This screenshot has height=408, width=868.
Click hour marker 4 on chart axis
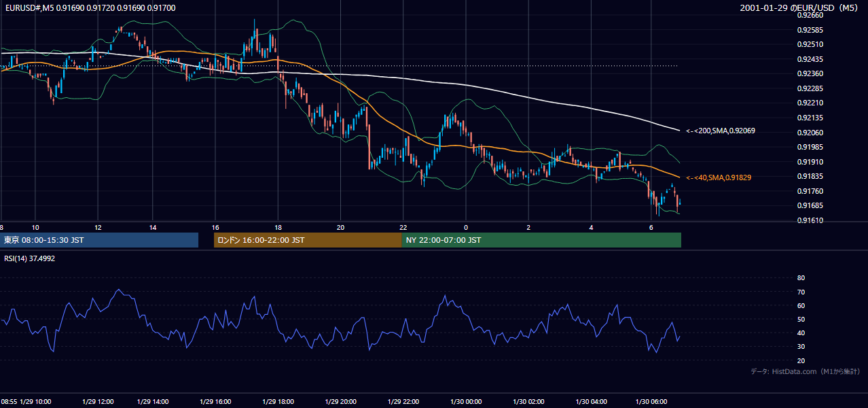(x=591, y=227)
